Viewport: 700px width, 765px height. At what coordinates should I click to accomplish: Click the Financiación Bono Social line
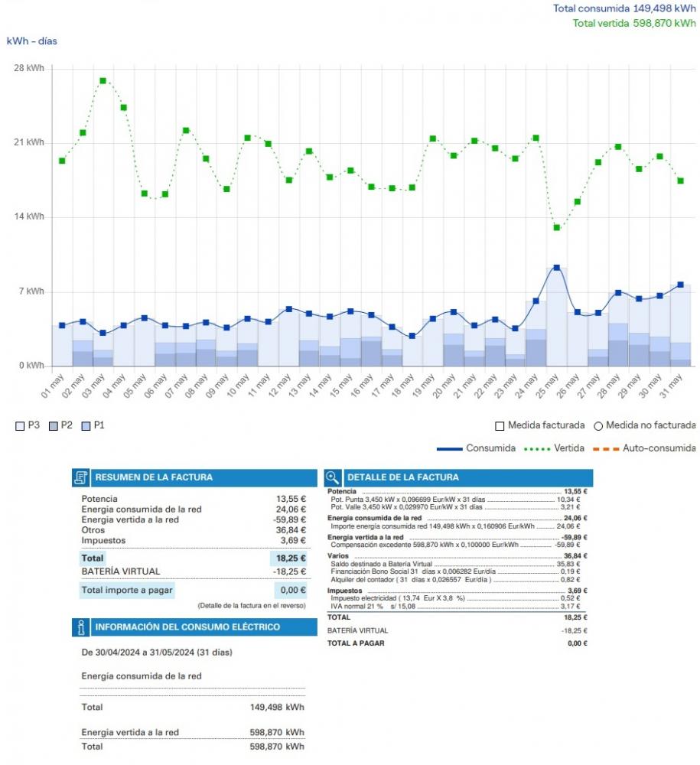pos(455,571)
